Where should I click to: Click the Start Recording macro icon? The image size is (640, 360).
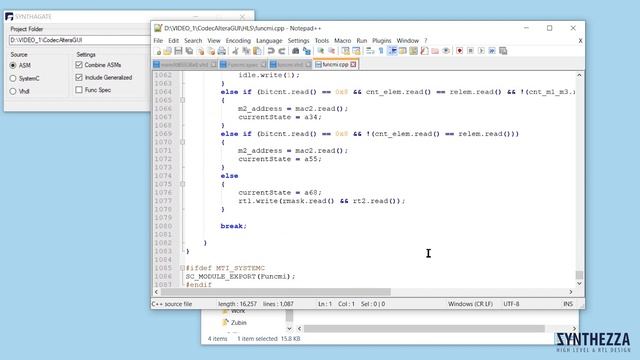(460, 51)
